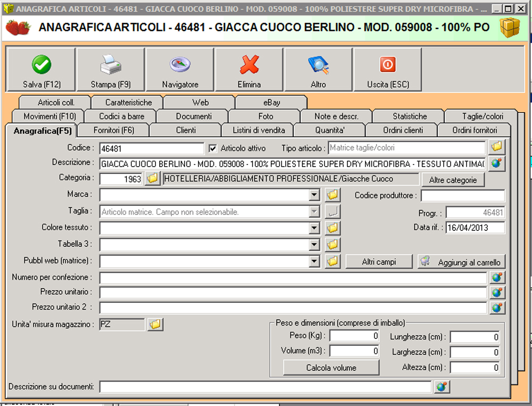This screenshot has height=406, width=532.
Task: Exit via the Uscita (ESC) power icon
Action: (x=387, y=65)
